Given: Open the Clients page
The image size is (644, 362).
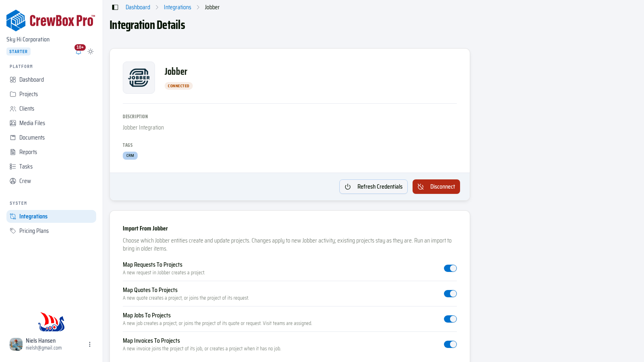Looking at the screenshot, I should click(51, 109).
